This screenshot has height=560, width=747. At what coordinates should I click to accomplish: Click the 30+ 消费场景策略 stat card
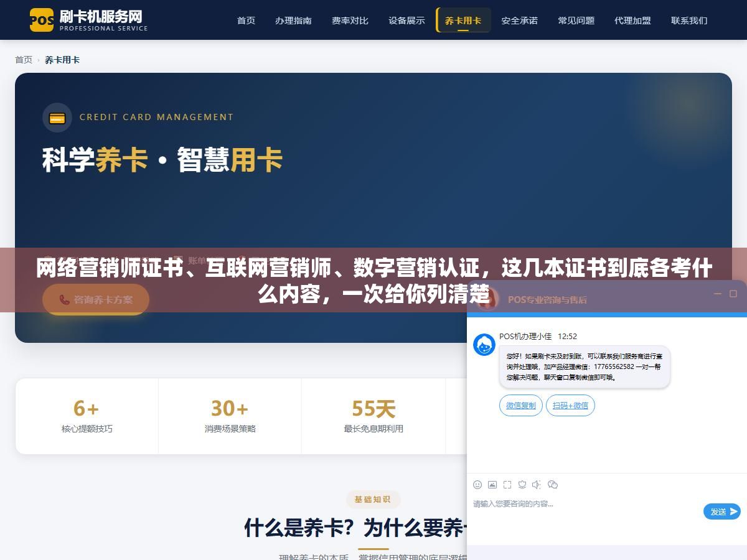[x=230, y=416]
